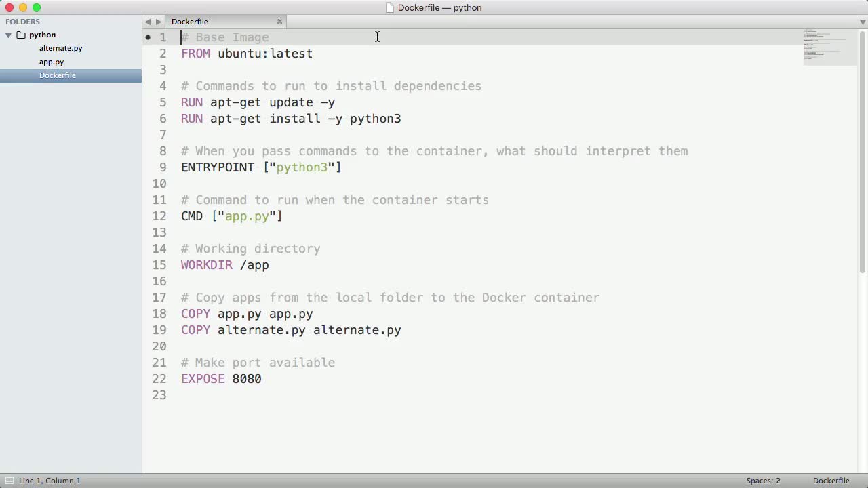This screenshot has height=488, width=868.
Task: Click 'alternate.py alternate.py' on line 19
Action: point(309,330)
